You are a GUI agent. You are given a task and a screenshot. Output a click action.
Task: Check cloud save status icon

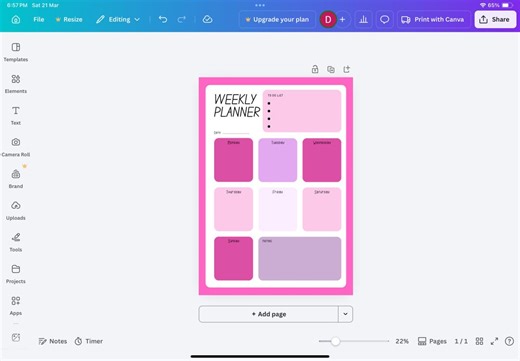(x=207, y=19)
